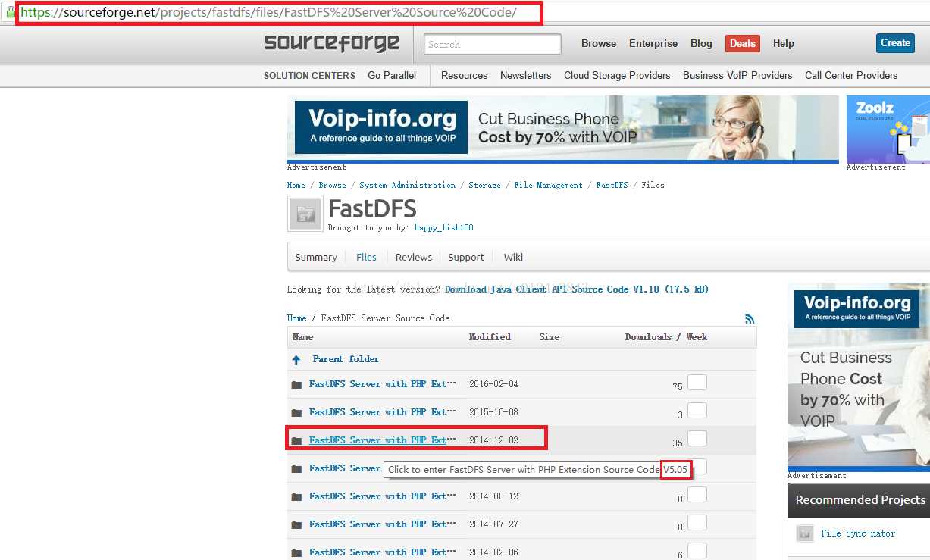Open Go Parallel solution center link

pos(392,75)
